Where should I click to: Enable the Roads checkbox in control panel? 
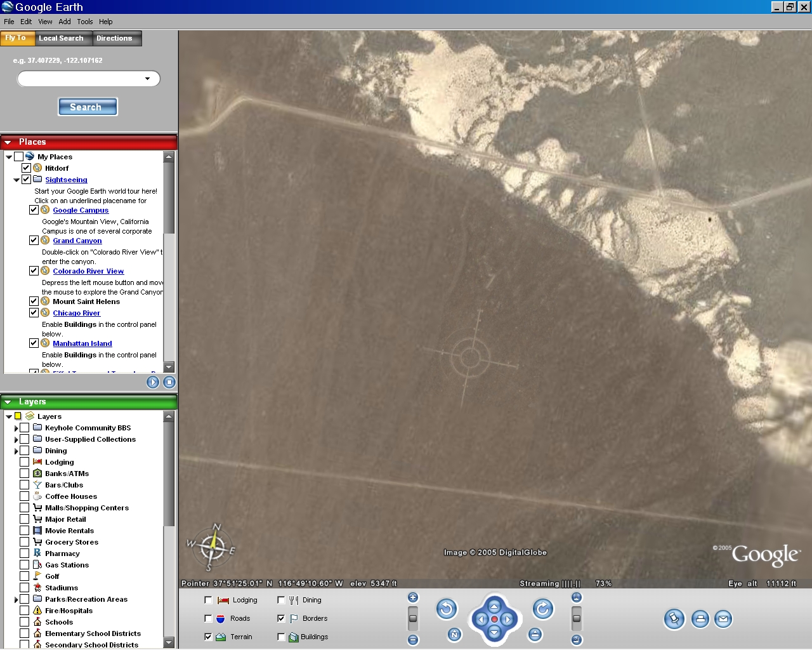point(208,618)
